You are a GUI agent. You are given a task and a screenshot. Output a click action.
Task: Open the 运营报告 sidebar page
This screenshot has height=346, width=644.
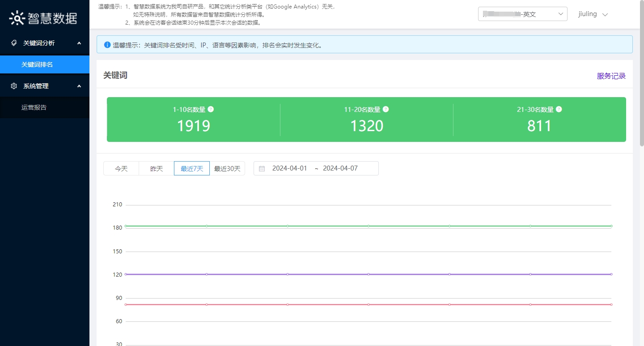tap(34, 107)
